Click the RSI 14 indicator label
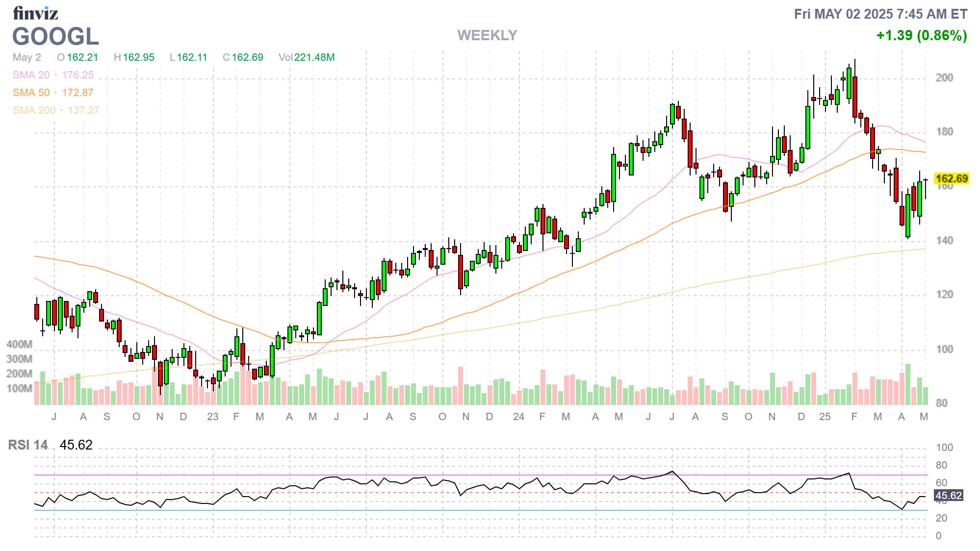 28,445
